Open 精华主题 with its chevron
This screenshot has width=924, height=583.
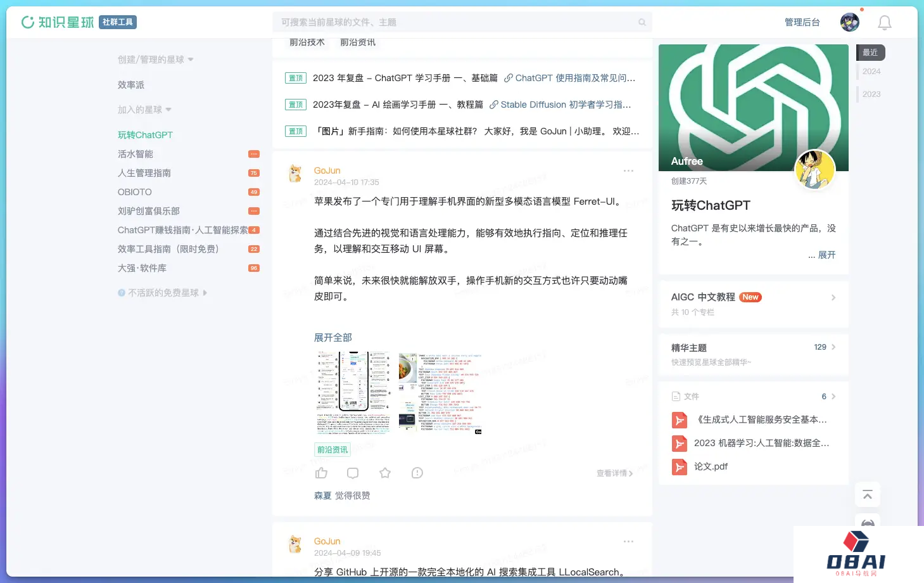pos(833,347)
